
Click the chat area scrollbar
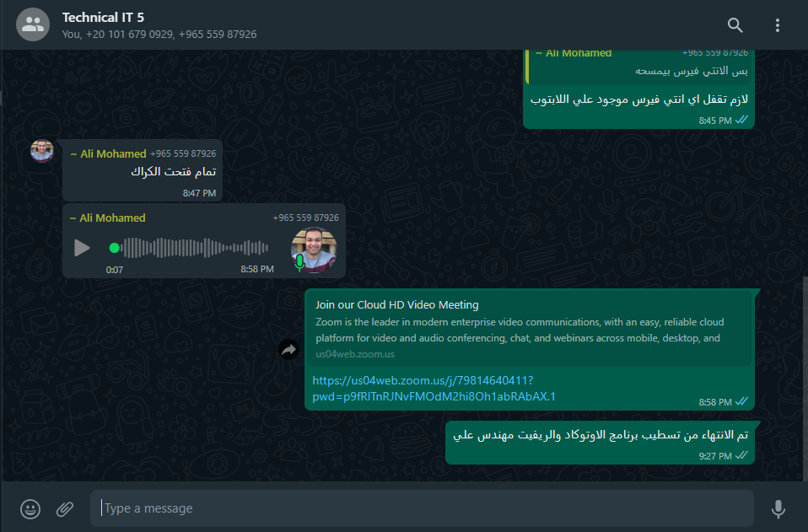805,379
